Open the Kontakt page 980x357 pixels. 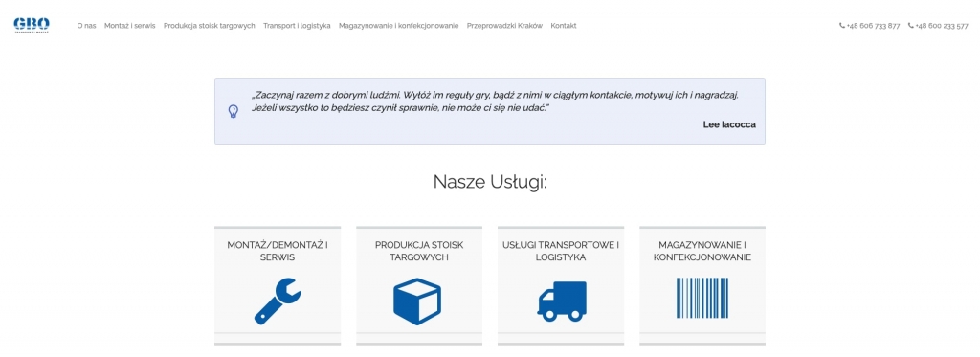click(563, 26)
